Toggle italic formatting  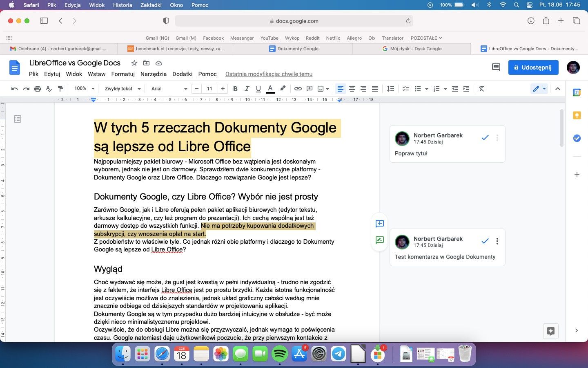pyautogui.click(x=247, y=89)
